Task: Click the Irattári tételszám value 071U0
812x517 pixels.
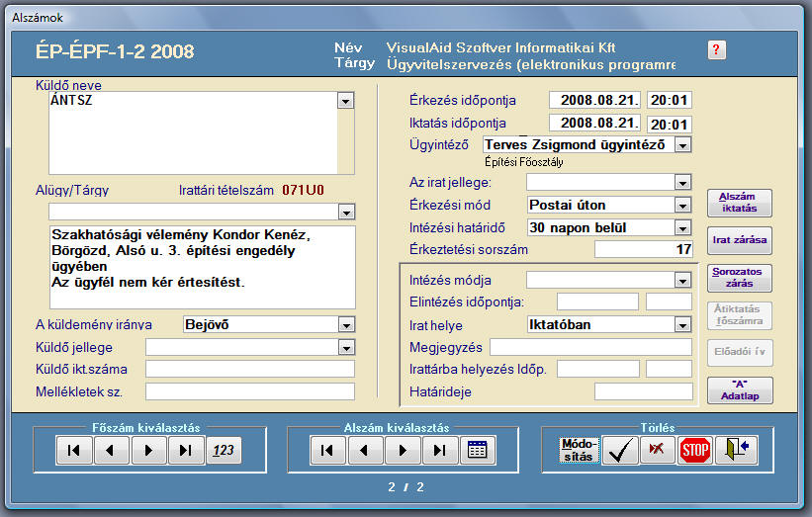Action: click(x=303, y=191)
